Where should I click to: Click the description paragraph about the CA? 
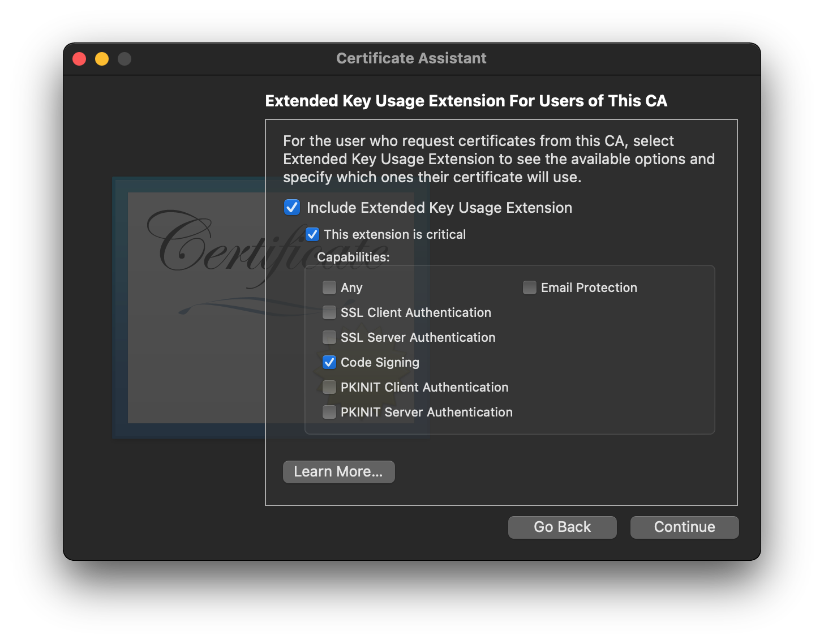click(498, 159)
